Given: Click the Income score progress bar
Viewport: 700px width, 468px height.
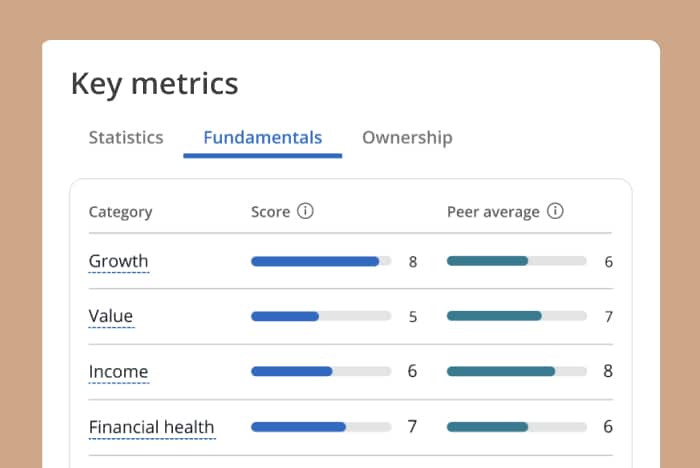Looking at the screenshot, I should (320, 372).
